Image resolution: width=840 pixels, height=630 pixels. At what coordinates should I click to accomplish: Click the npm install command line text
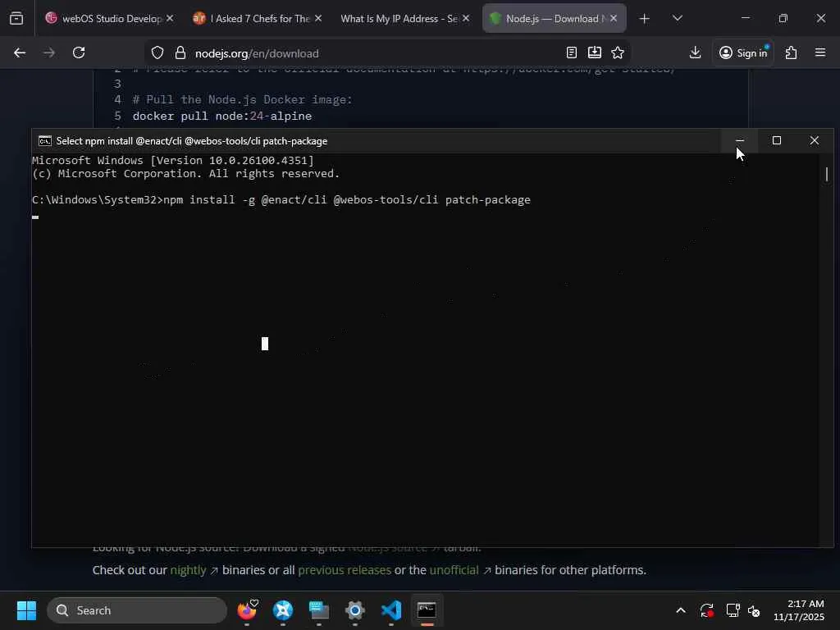(281, 200)
